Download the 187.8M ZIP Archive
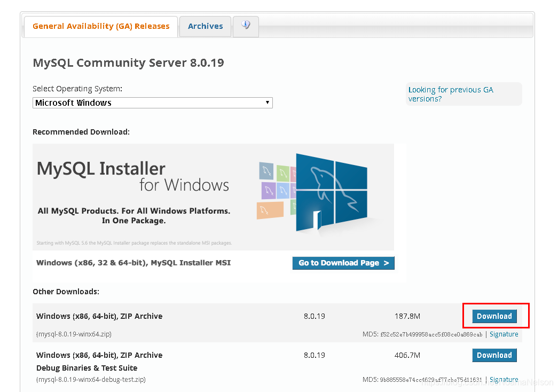Viewport: 558px width, 392px height. tap(494, 316)
